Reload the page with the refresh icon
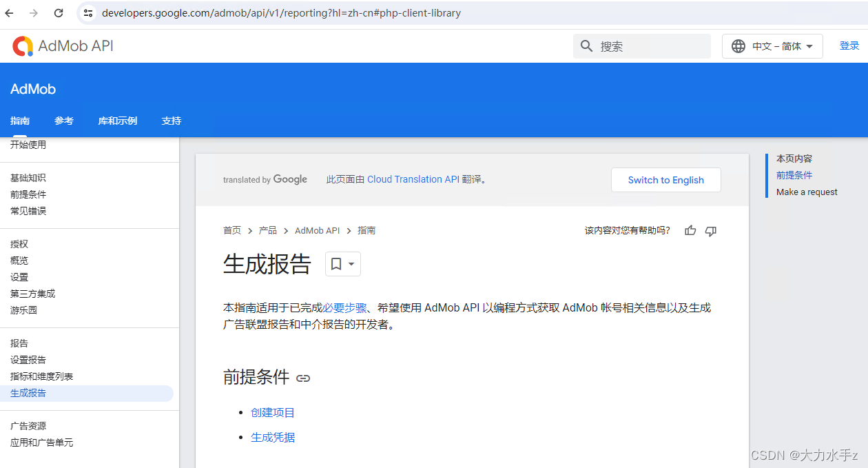Image resolution: width=868 pixels, height=468 pixels. click(x=58, y=12)
